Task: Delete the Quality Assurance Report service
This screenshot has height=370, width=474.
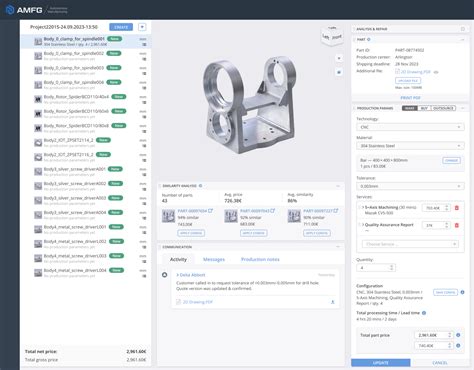Action: (457, 225)
